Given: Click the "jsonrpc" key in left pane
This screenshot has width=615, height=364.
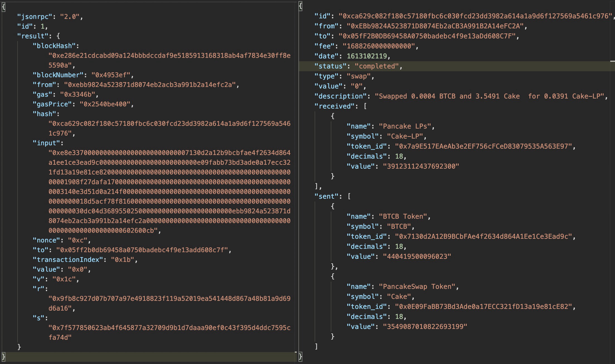Looking at the screenshot, I should 35,17.
